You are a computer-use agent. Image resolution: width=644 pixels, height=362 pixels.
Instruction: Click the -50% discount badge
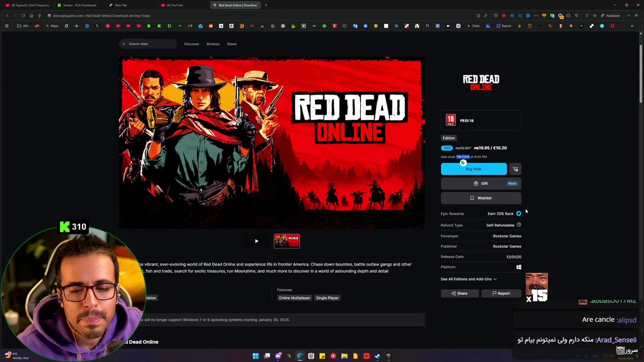pyautogui.click(x=447, y=148)
